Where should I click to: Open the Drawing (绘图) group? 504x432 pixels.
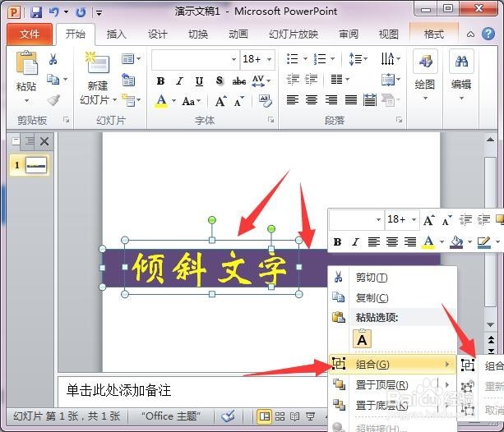425,75
